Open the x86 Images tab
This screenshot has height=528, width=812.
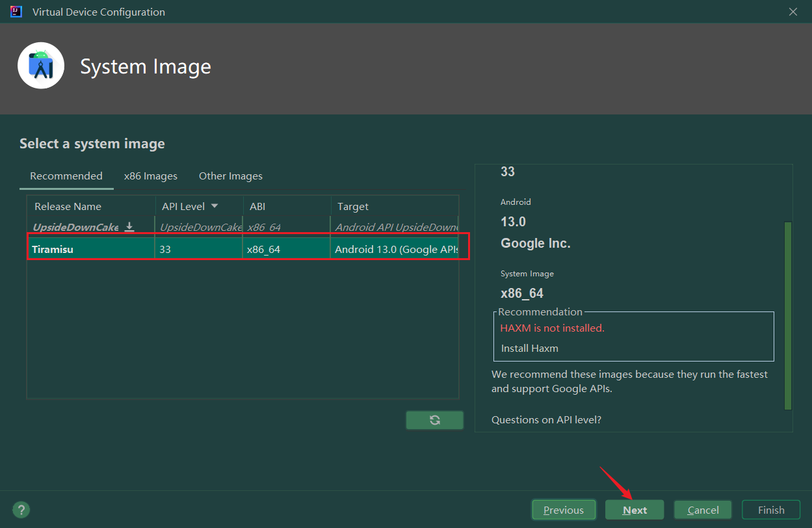coord(151,176)
